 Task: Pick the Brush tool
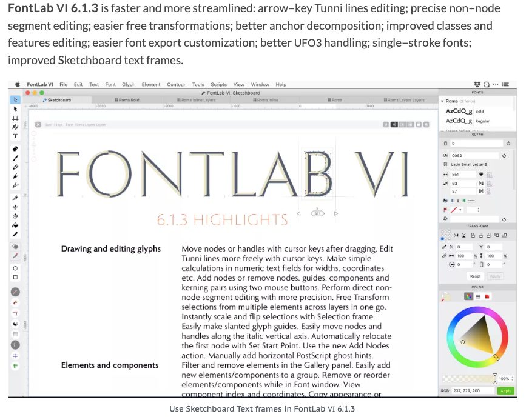pyautogui.click(x=15, y=158)
